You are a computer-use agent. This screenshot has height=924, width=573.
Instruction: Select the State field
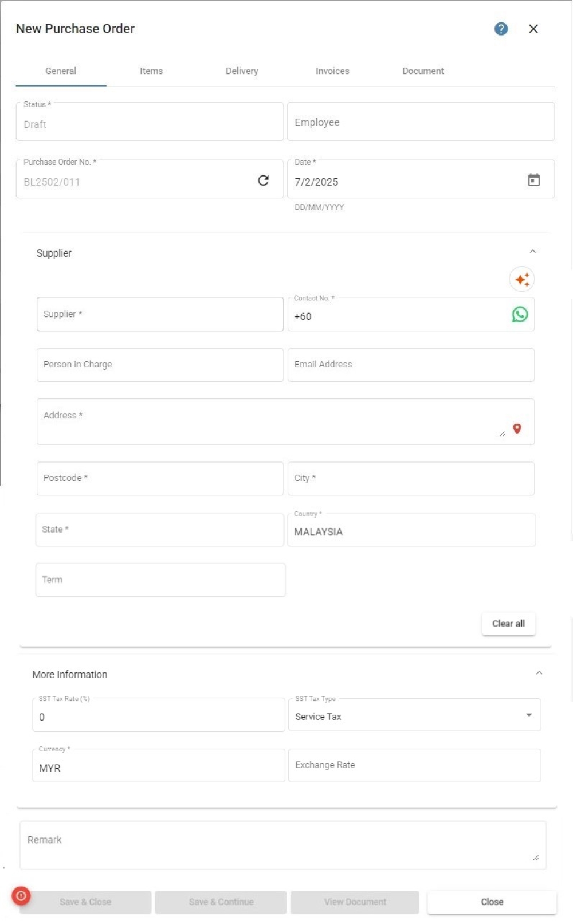[x=160, y=530]
